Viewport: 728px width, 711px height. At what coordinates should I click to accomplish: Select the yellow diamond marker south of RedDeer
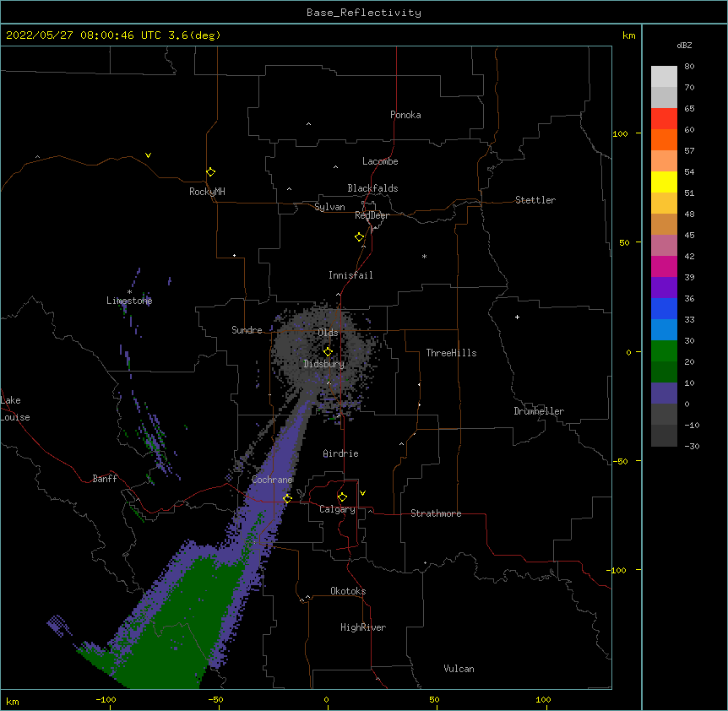click(x=360, y=236)
